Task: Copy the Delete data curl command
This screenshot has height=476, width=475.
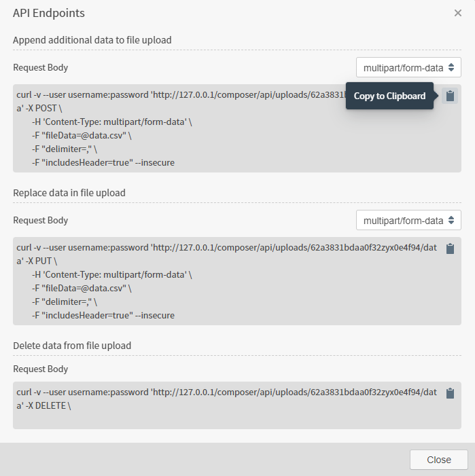Action: coord(449,393)
